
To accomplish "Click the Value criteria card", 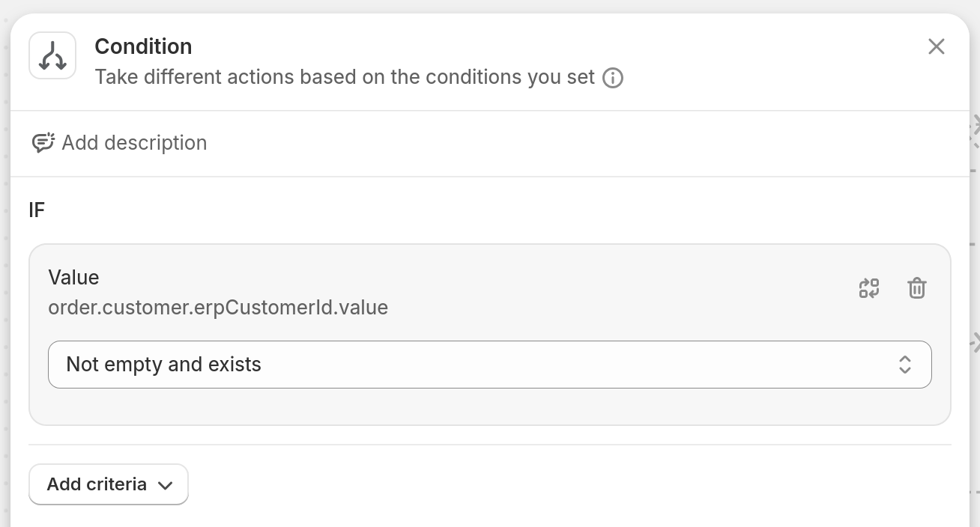I will click(x=490, y=334).
